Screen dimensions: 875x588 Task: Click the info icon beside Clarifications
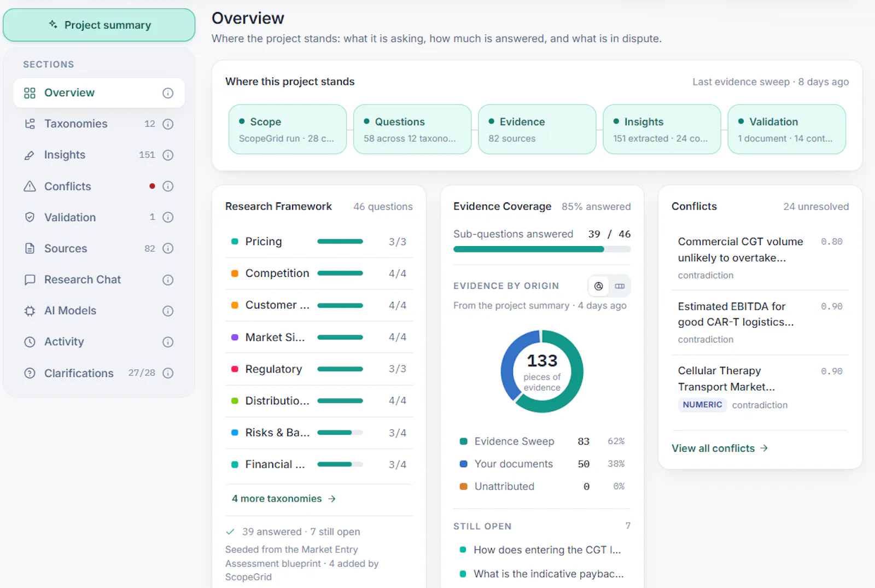click(168, 373)
